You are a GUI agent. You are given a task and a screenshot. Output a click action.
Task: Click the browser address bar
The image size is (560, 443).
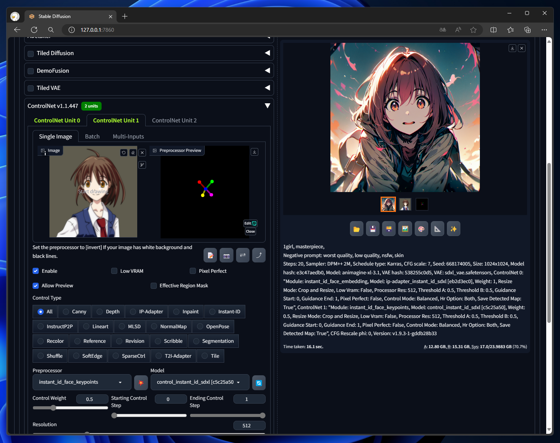tap(250, 30)
